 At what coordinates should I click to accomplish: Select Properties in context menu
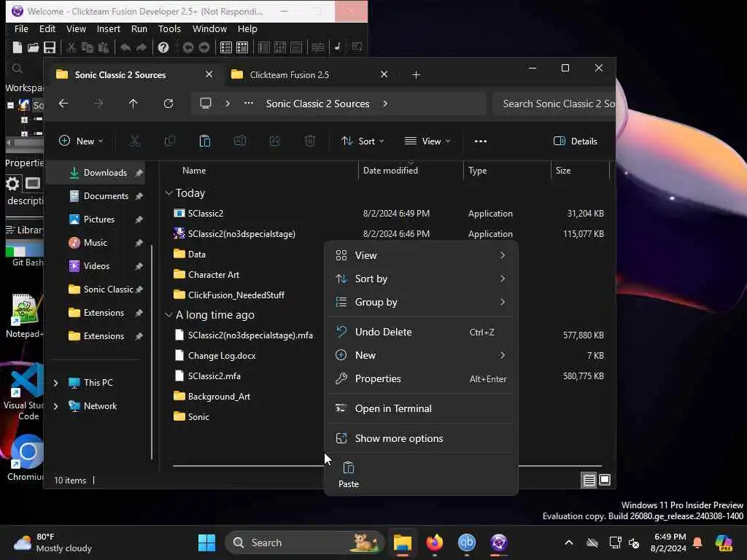pos(421,378)
